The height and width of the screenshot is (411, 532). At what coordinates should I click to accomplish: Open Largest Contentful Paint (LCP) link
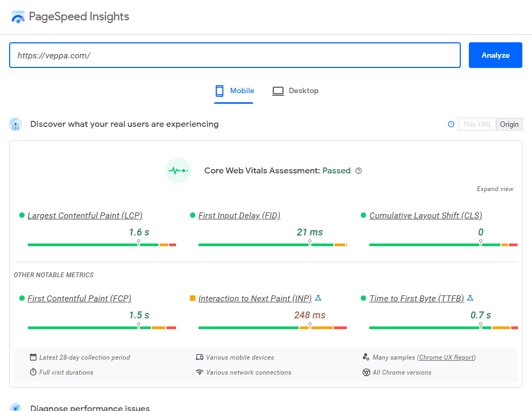click(x=85, y=216)
